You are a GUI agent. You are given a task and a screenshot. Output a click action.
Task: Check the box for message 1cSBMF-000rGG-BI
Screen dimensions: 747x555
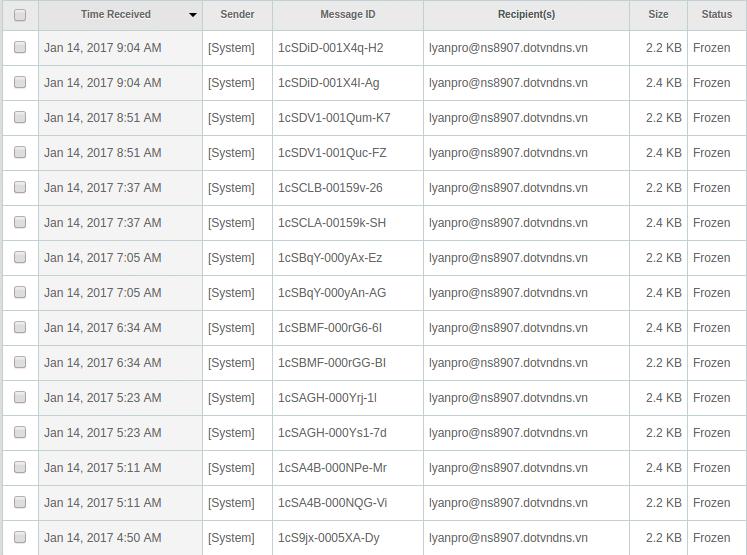point(20,362)
